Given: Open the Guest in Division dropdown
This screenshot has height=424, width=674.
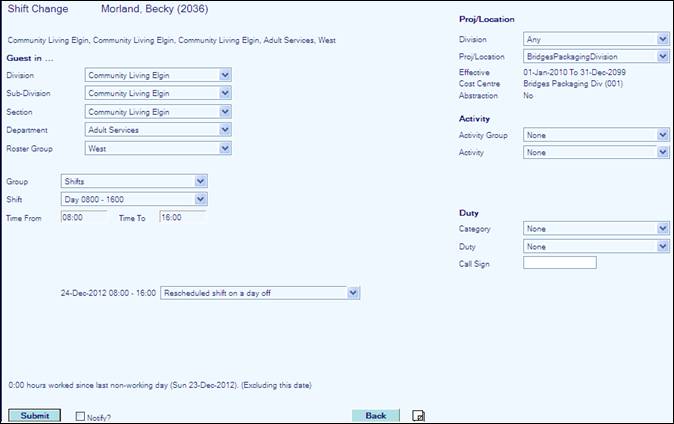Looking at the screenshot, I should click(158, 75).
